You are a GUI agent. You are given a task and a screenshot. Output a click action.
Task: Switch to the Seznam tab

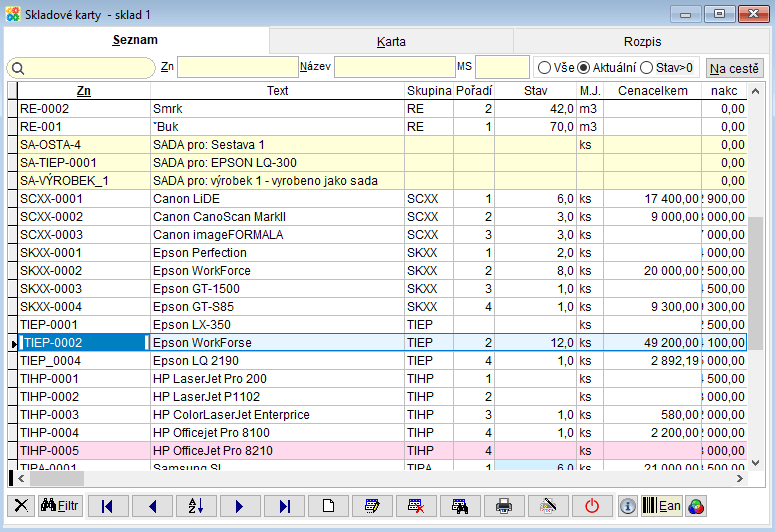coord(135,40)
